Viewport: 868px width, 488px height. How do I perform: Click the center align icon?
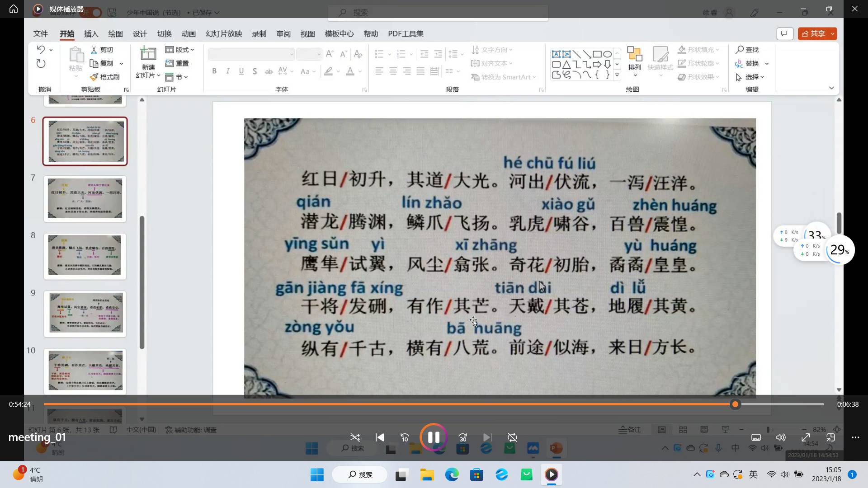[x=393, y=71]
